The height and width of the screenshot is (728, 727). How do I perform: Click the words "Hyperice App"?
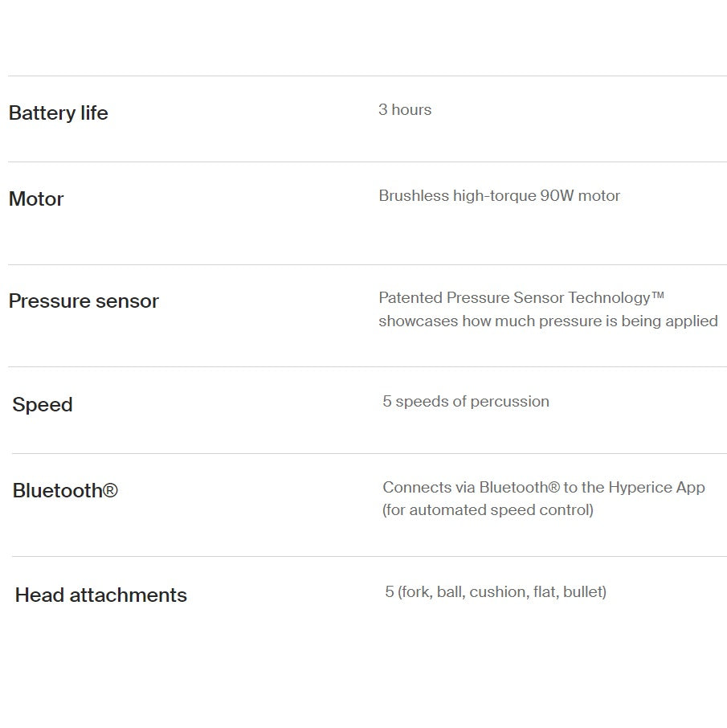656,488
